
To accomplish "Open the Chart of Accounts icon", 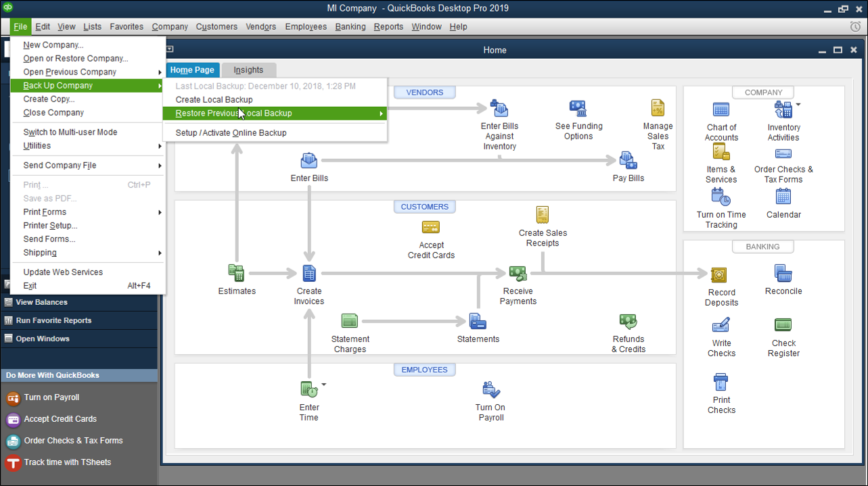I will (721, 110).
